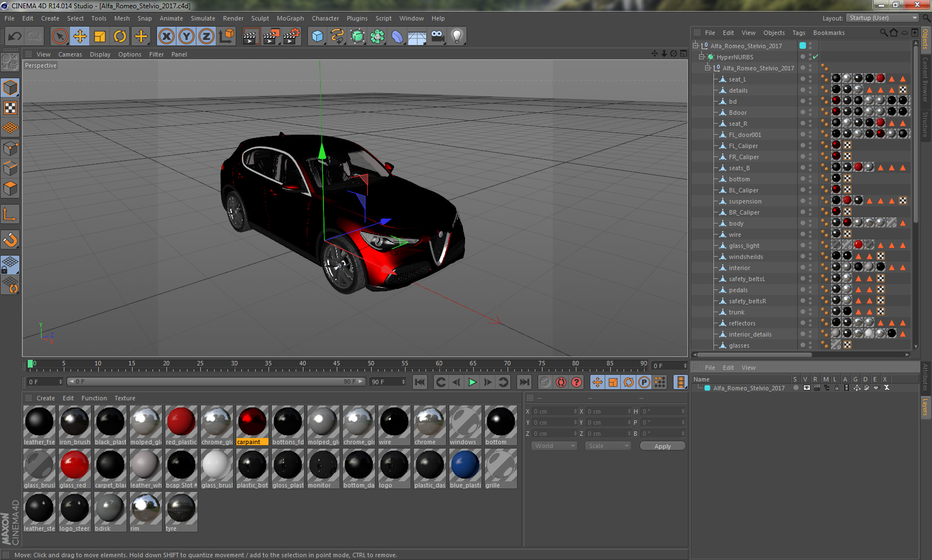Open the Cameras viewport menu
Viewport: 932px width, 560px height.
pyautogui.click(x=70, y=54)
